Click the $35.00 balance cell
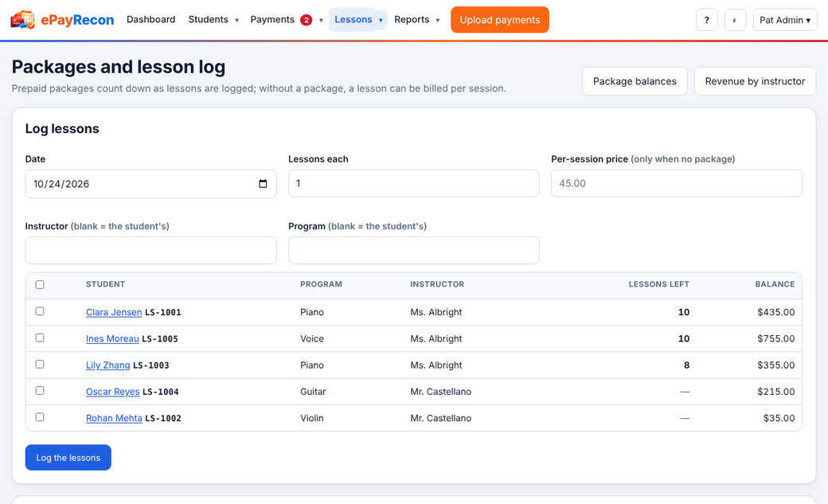The height and width of the screenshot is (504, 828). point(779,418)
